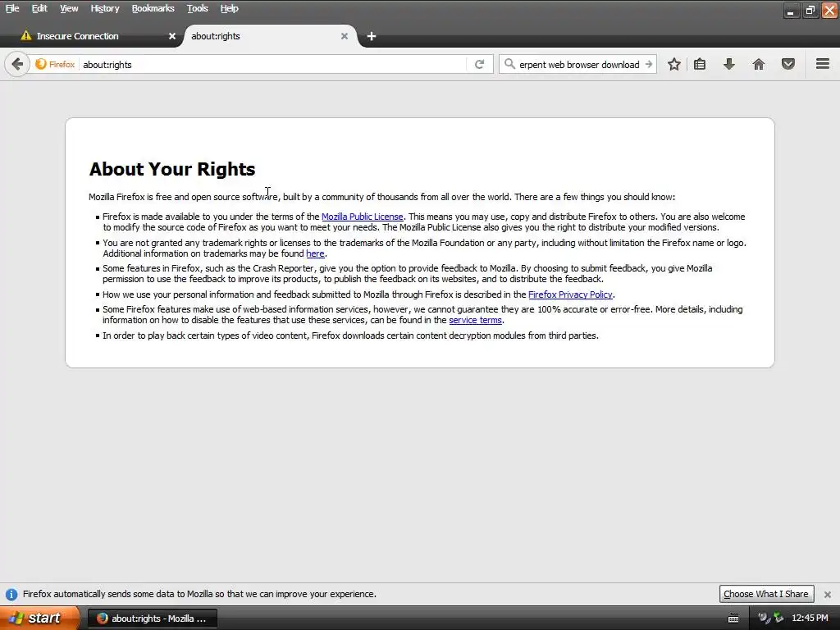
Task: Open the Pocket button
Action: (x=788, y=64)
